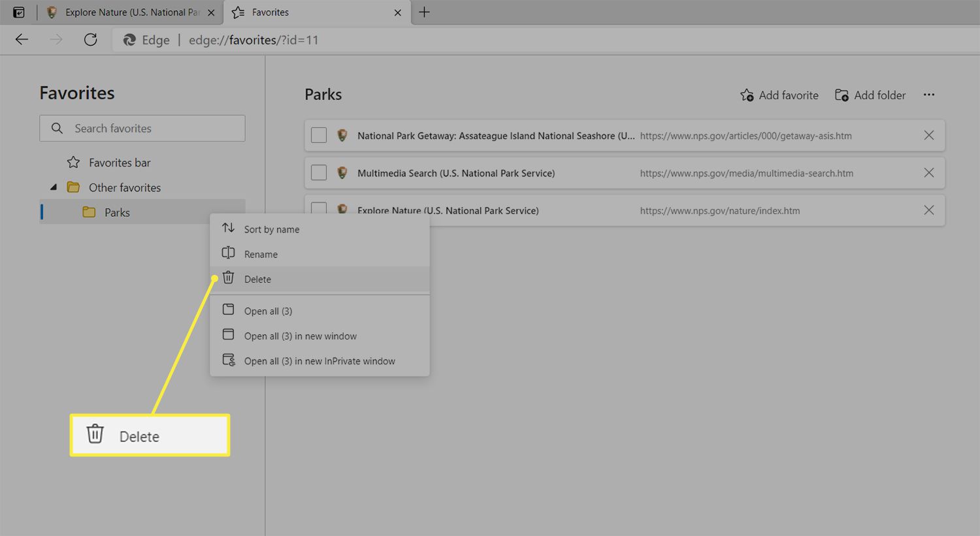Viewport: 980px width, 536px height.
Task: Refresh the Favorites page
Action: tap(91, 40)
